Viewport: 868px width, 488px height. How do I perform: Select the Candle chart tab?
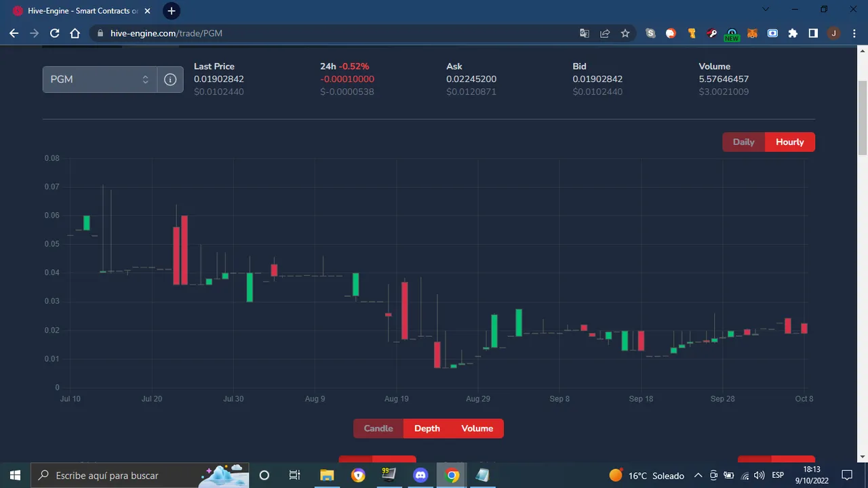[378, 428]
